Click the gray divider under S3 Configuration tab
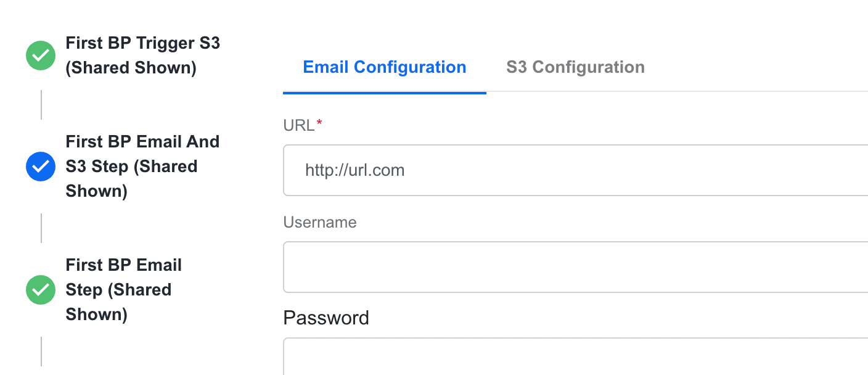The image size is (868, 375). 677,92
